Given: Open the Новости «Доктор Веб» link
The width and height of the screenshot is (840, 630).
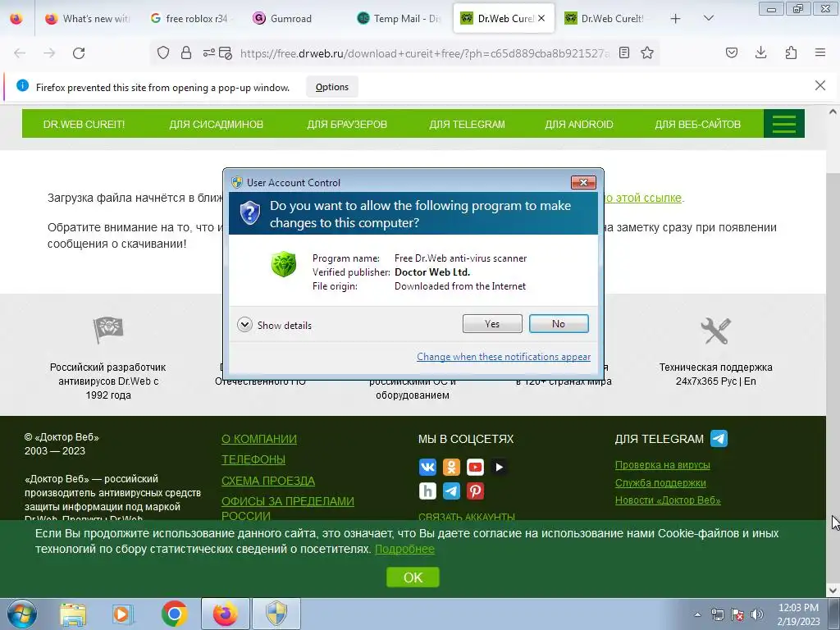Looking at the screenshot, I should point(668,500).
